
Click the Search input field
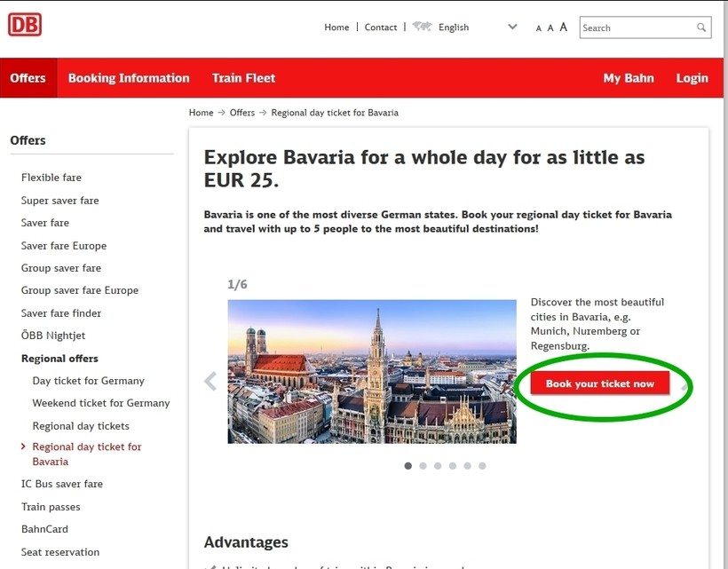[x=637, y=28]
